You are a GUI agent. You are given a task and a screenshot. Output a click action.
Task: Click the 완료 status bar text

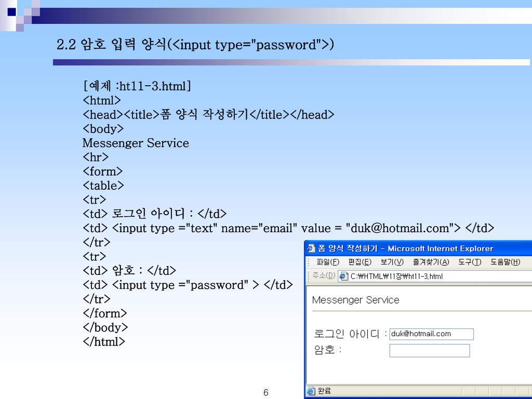click(324, 391)
